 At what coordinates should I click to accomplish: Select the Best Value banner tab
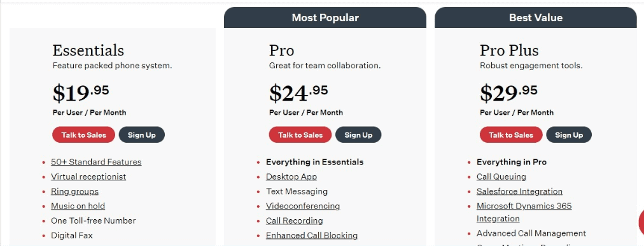click(536, 18)
